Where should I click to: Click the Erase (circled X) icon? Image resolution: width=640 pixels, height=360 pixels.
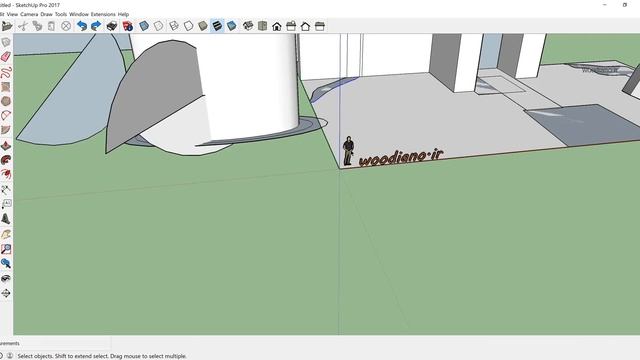click(66, 26)
